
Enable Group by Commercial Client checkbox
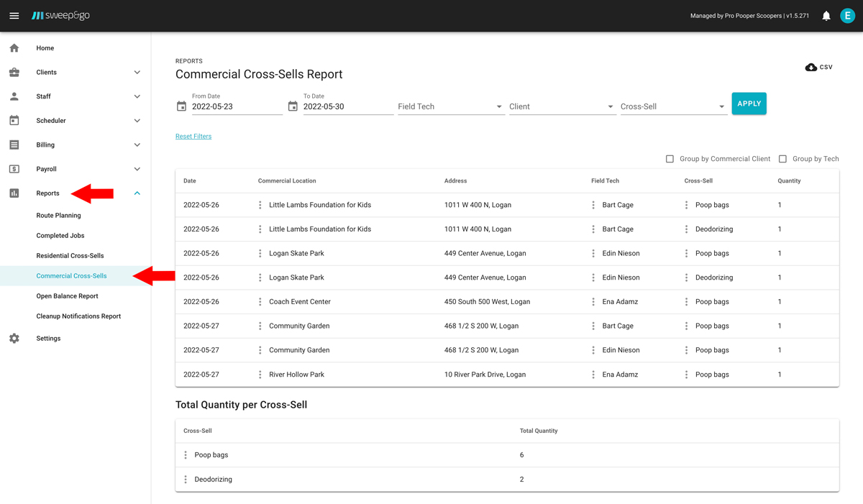[x=670, y=159]
